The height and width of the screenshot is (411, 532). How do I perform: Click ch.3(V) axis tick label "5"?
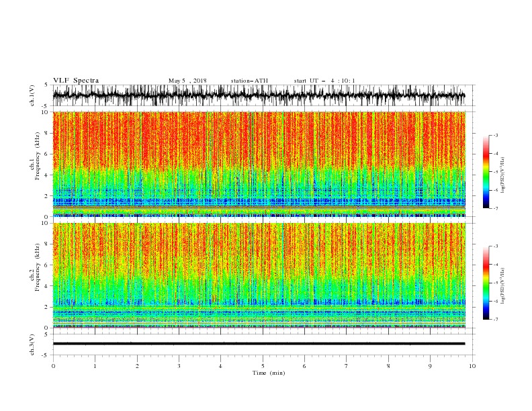pos(46,334)
